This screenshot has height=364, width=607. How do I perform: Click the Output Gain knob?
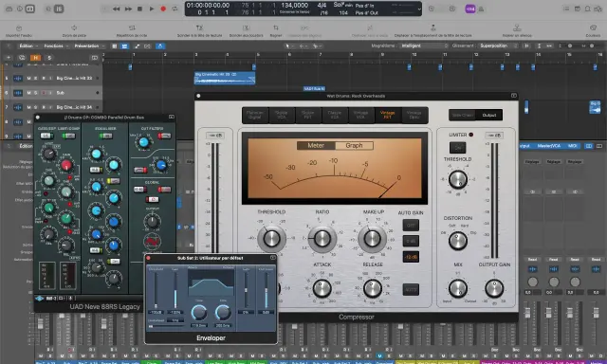pyautogui.click(x=494, y=288)
